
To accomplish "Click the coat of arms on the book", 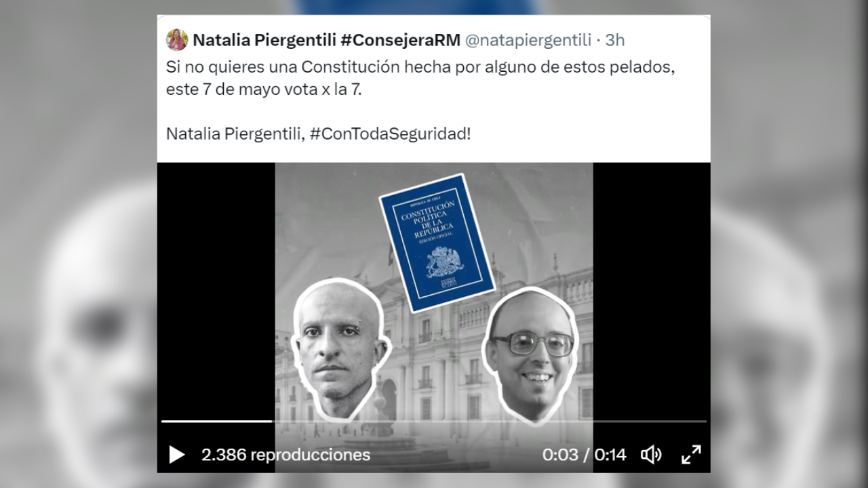I will tap(445, 262).
